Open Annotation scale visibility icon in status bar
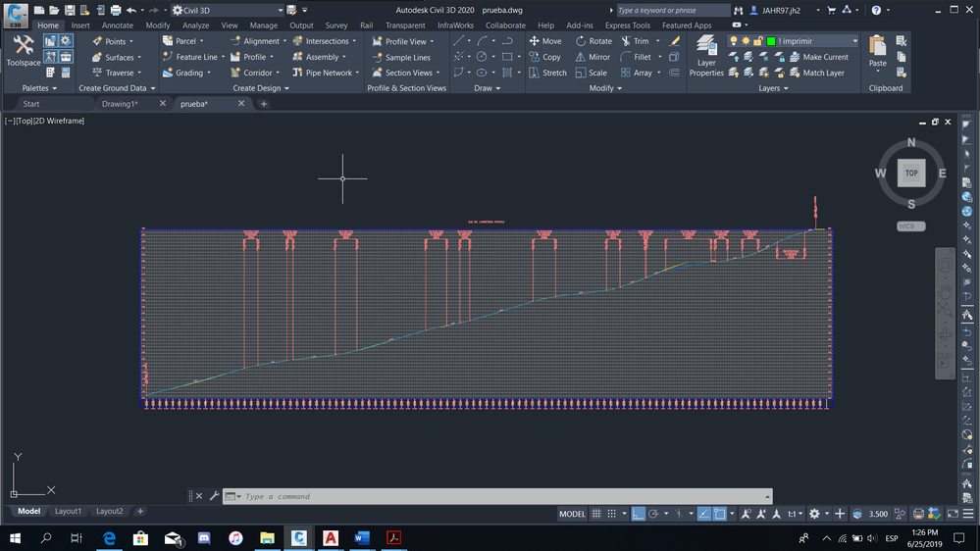Screen dimensions: 980x551 [746, 514]
